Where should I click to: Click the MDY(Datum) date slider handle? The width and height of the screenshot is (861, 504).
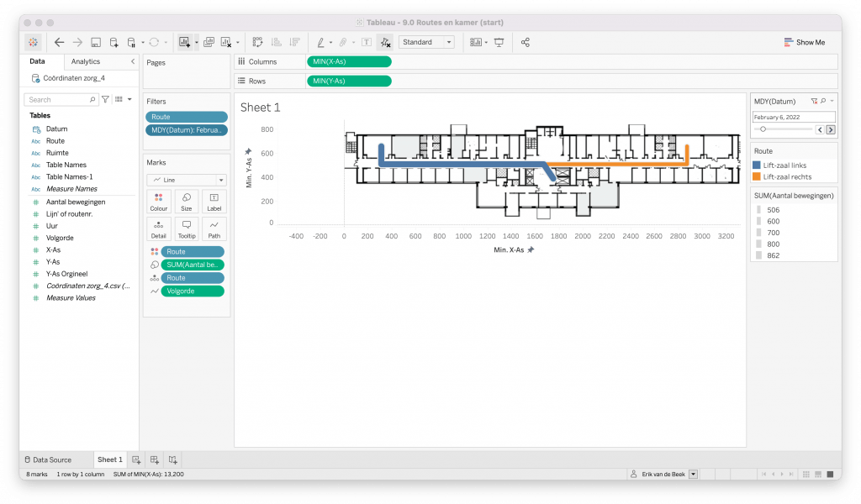(763, 129)
